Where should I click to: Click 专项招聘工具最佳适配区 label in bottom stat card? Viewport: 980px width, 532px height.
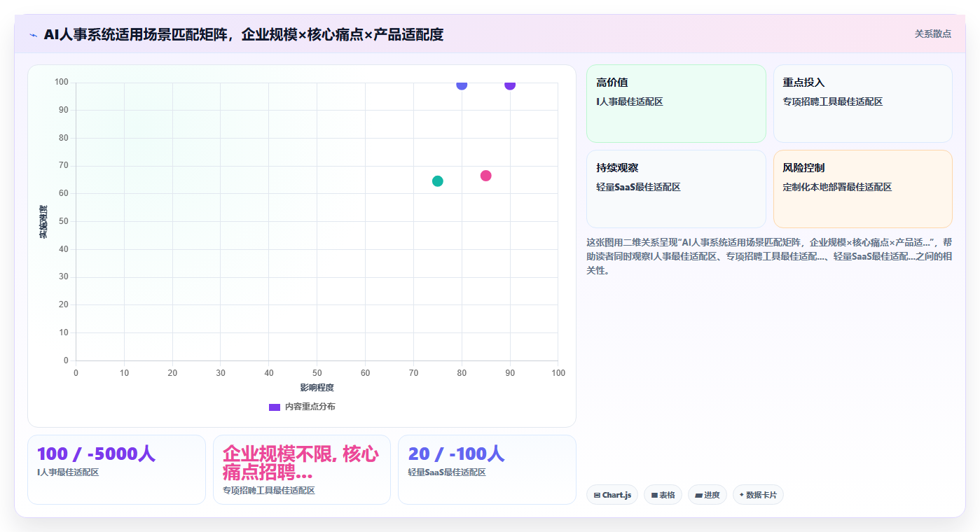point(269,491)
